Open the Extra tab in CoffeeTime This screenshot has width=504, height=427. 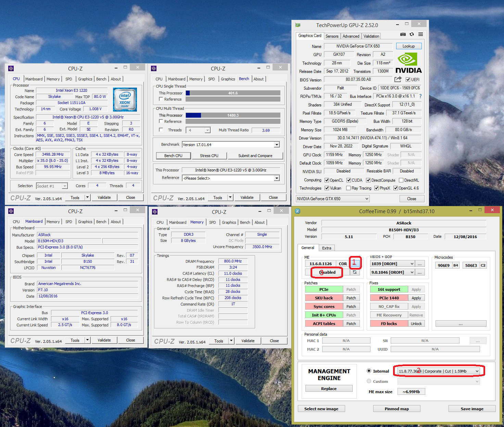(327, 248)
